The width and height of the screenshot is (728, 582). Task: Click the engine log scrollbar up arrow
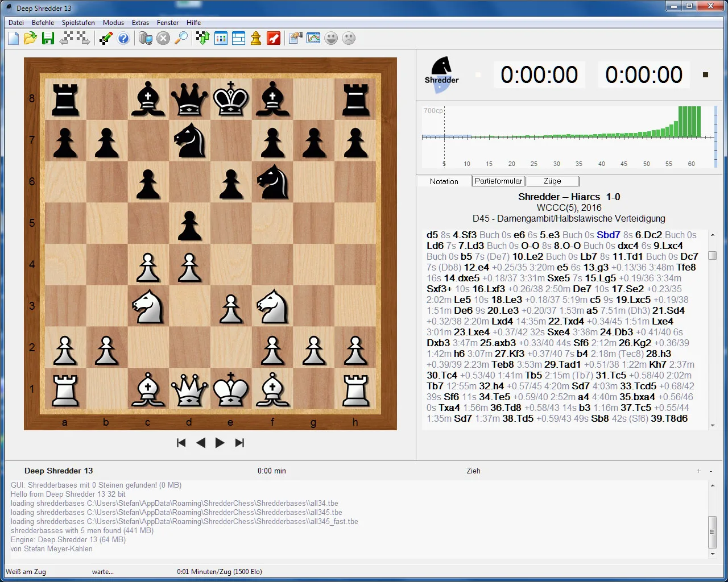click(x=712, y=485)
